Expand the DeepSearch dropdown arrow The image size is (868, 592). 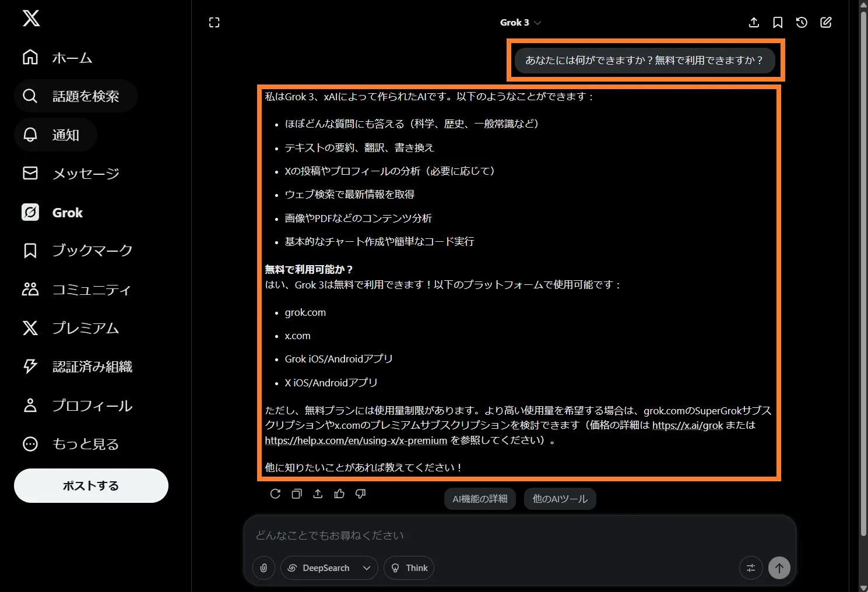click(x=367, y=568)
